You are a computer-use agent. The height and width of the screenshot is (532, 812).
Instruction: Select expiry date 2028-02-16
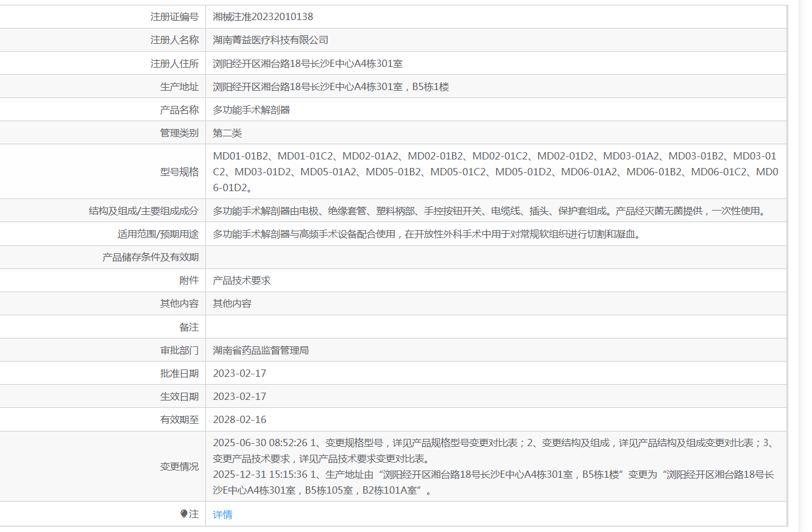click(239, 419)
